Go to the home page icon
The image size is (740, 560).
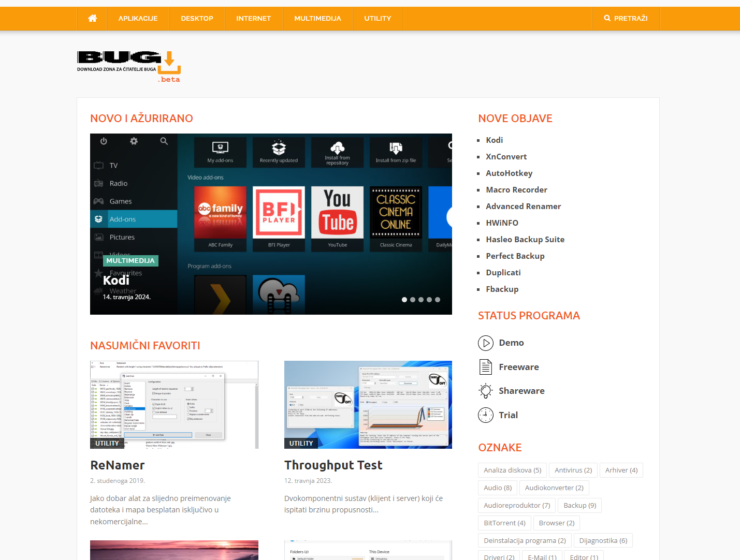[x=92, y=18]
